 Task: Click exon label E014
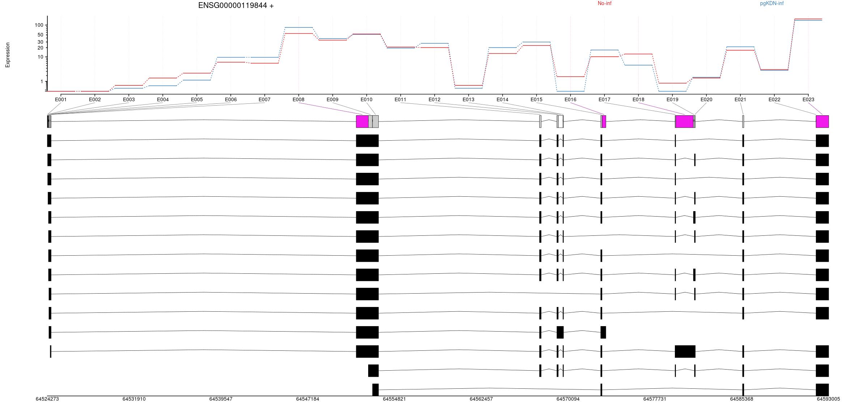pos(502,99)
